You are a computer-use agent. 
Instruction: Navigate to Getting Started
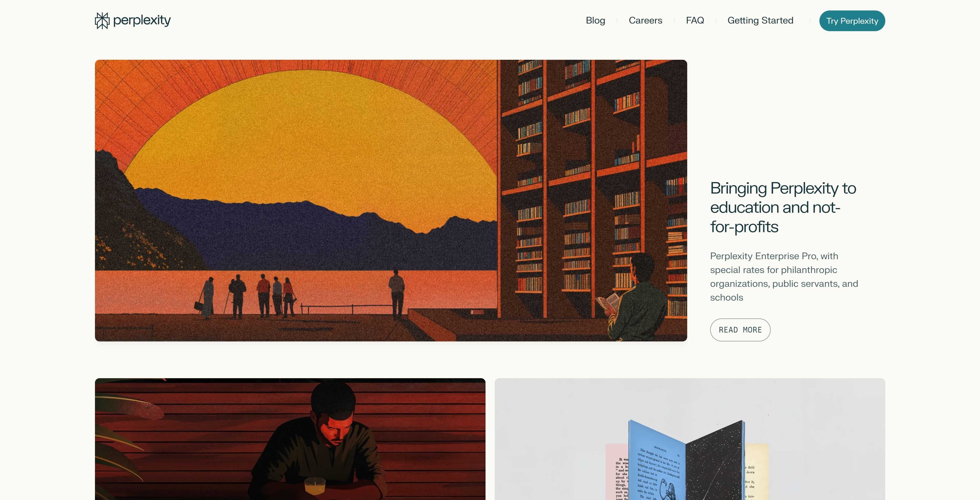click(760, 20)
